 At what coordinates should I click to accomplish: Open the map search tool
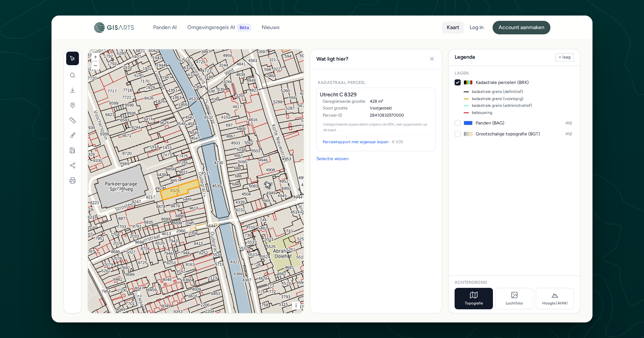pos(72,75)
